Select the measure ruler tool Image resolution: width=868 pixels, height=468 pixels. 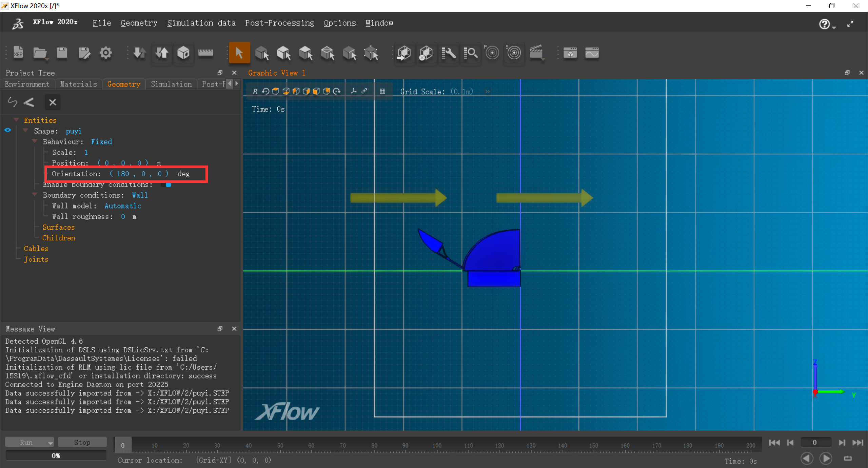[x=206, y=53]
